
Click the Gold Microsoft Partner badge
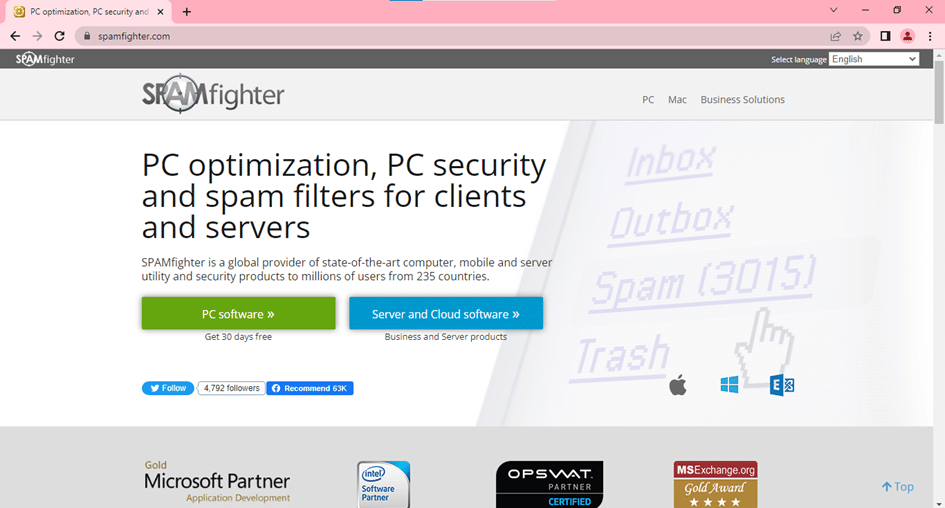pyautogui.click(x=217, y=481)
